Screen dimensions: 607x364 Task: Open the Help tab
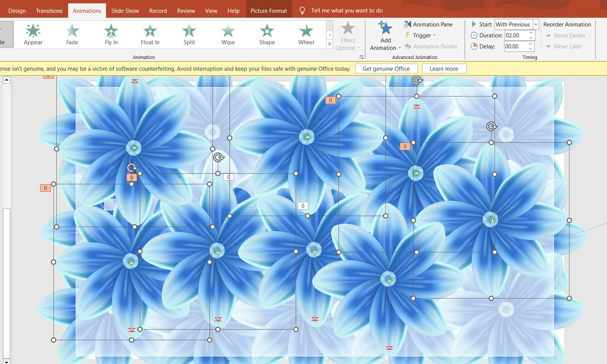[233, 10]
